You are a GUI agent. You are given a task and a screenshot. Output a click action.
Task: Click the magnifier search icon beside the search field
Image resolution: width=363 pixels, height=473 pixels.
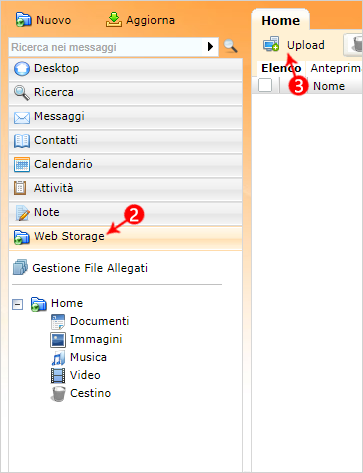pyautogui.click(x=231, y=46)
